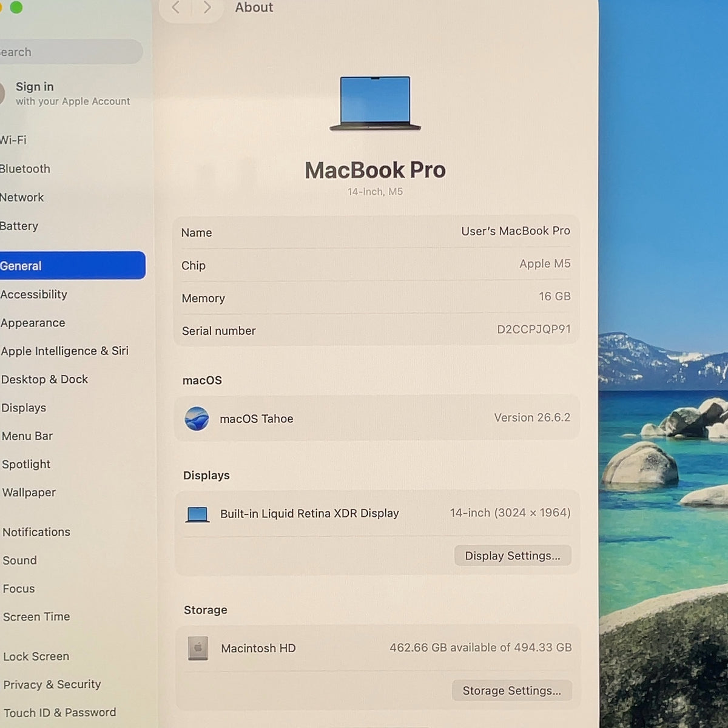Click the chip value "Apple M5"

pyautogui.click(x=545, y=264)
